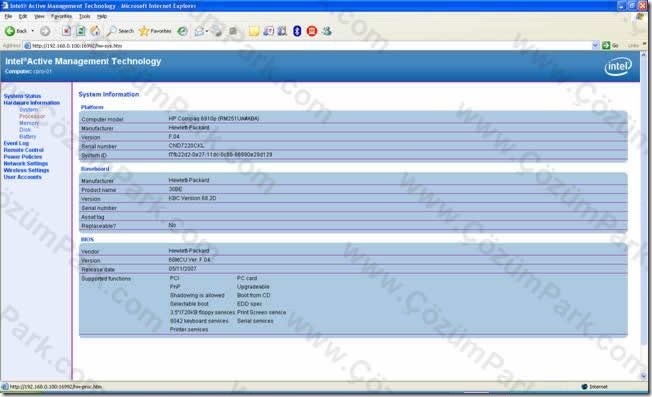The height and width of the screenshot is (397, 652).
Task: Click the BIOS Vendor row label
Action: [90, 252]
